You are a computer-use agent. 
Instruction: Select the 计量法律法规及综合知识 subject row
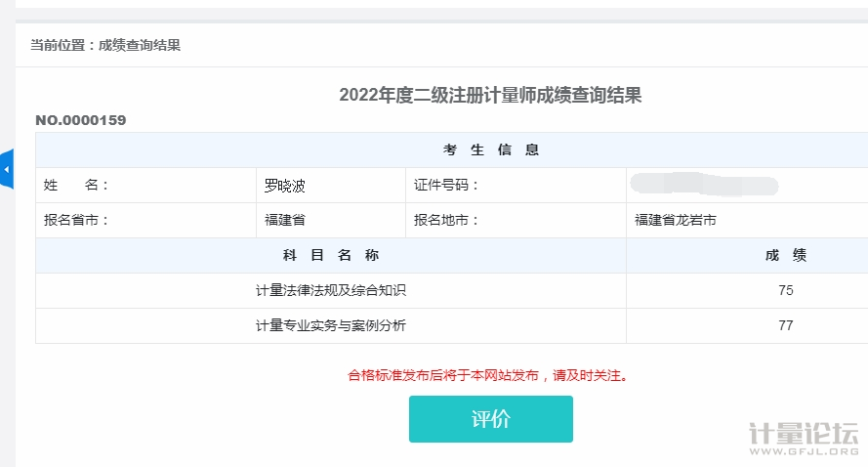pyautogui.click(x=331, y=290)
